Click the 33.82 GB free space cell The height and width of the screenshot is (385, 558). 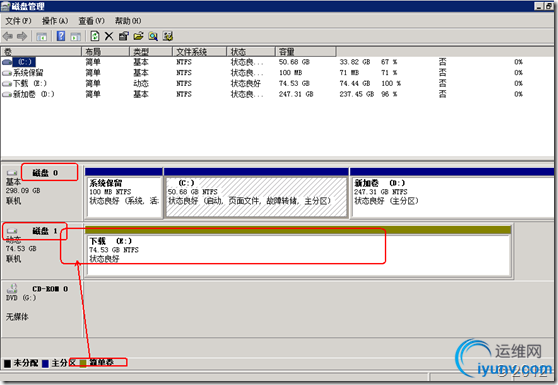[355, 62]
